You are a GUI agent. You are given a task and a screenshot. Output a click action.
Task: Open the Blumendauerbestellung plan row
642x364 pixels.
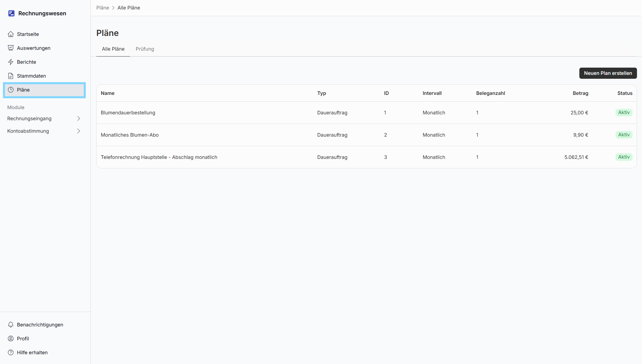[128, 113]
